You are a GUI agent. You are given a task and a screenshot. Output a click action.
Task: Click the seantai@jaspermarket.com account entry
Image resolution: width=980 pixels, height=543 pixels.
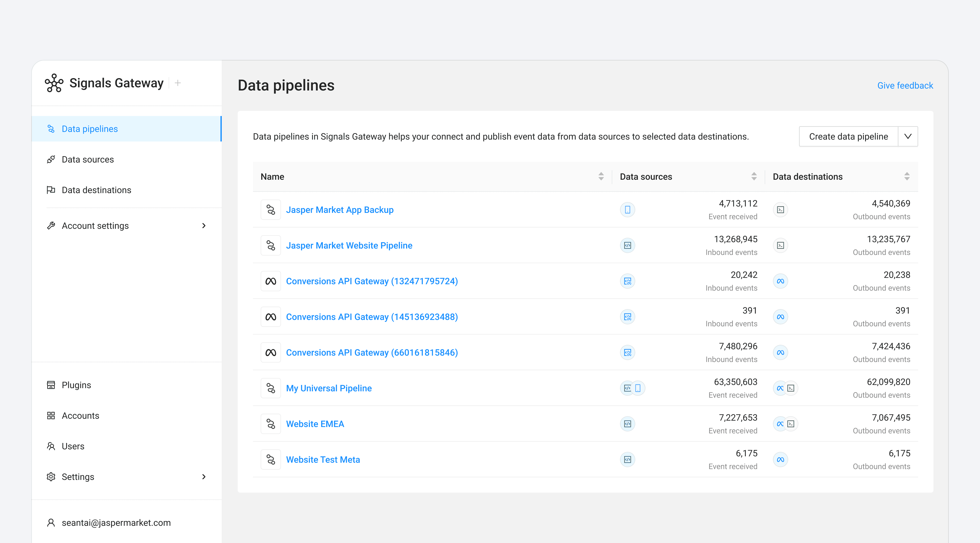(x=116, y=522)
